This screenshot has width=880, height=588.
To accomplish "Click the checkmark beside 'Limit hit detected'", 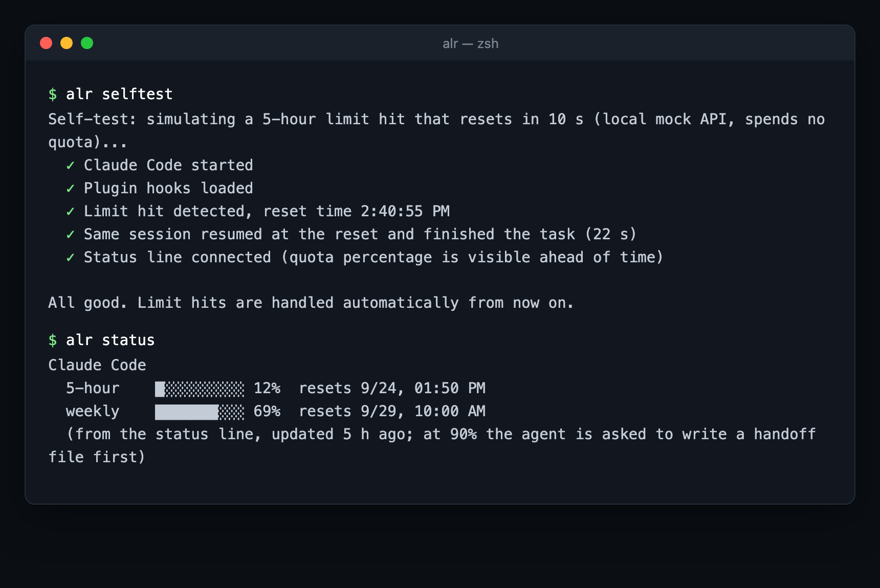I will click(71, 212).
